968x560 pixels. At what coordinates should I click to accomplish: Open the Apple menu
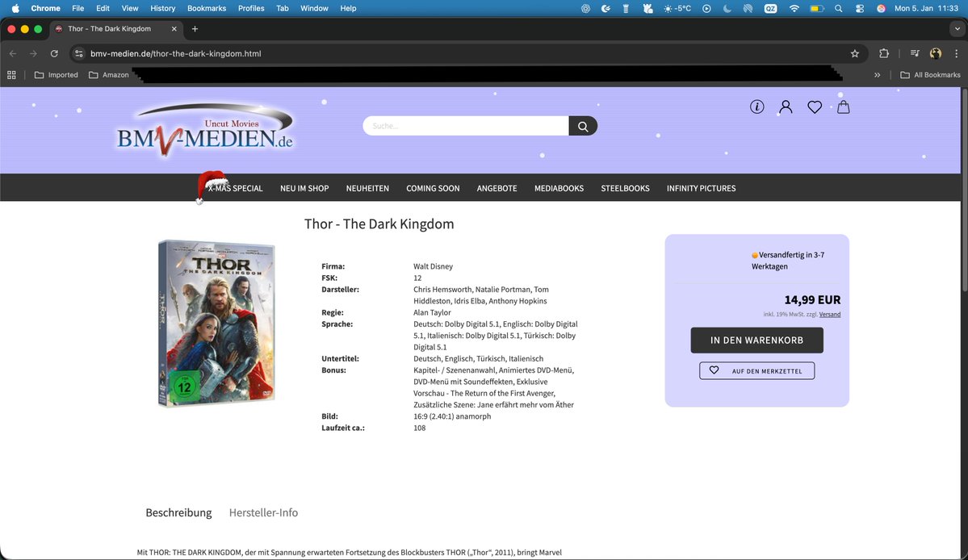point(15,9)
